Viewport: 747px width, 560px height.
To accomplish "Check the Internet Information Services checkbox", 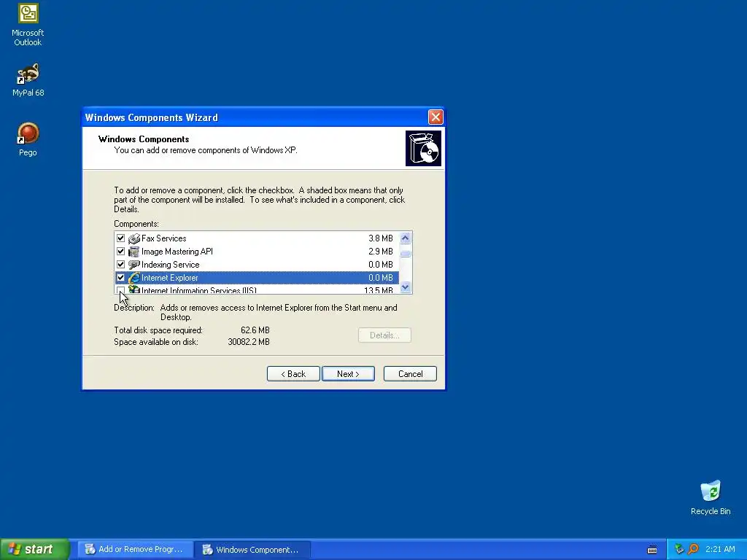I will pyautogui.click(x=120, y=290).
